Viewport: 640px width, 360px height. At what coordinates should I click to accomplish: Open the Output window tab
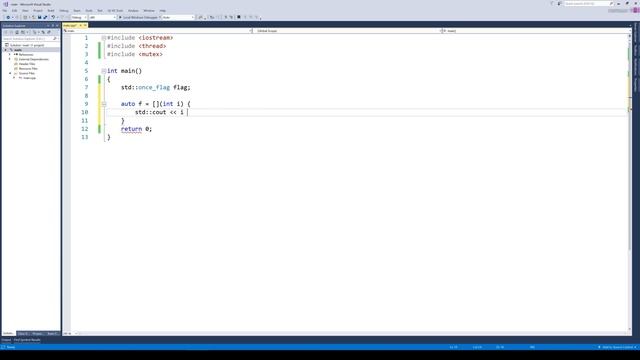click(x=6, y=340)
